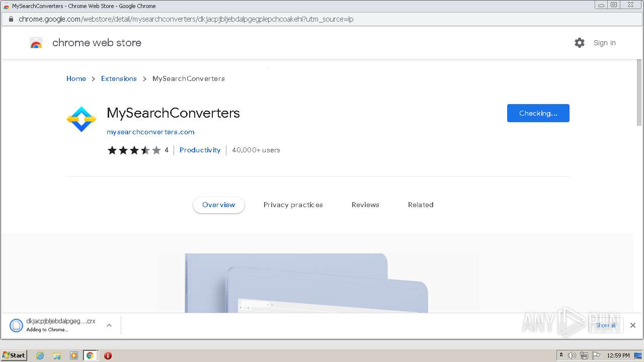Viewport: 644px width, 362px height.
Task: Open the settings gear icon
Action: (x=580, y=43)
